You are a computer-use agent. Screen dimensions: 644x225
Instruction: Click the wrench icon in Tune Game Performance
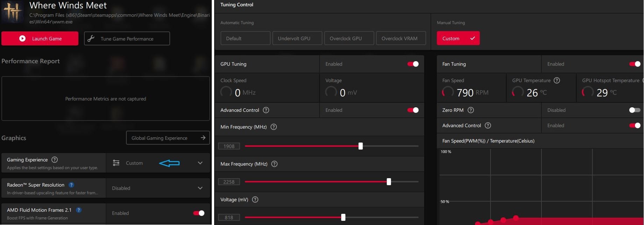point(91,38)
